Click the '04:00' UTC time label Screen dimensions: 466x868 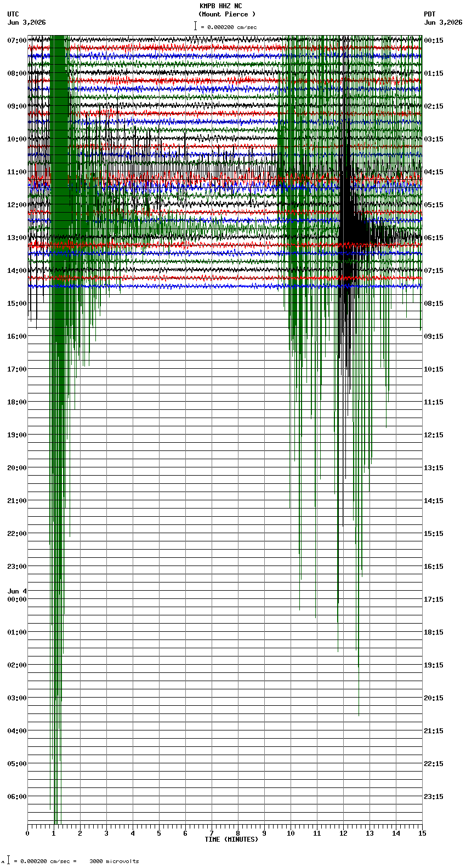point(17,731)
